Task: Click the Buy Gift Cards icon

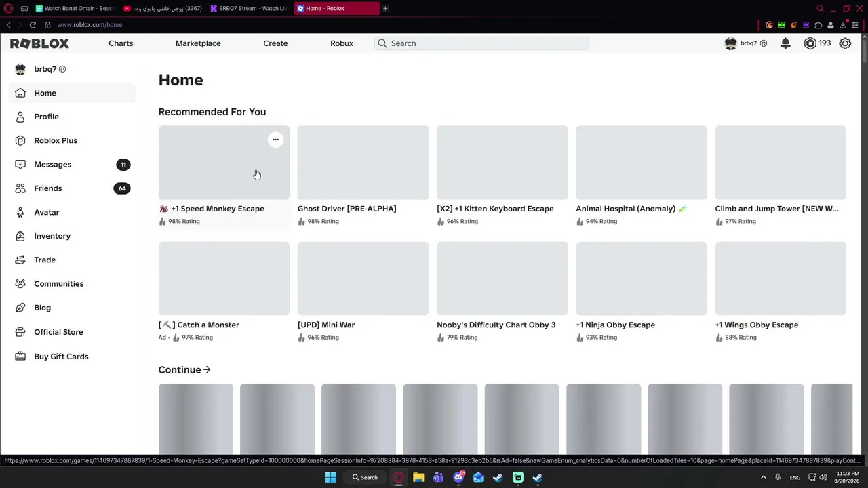Action: point(20,357)
